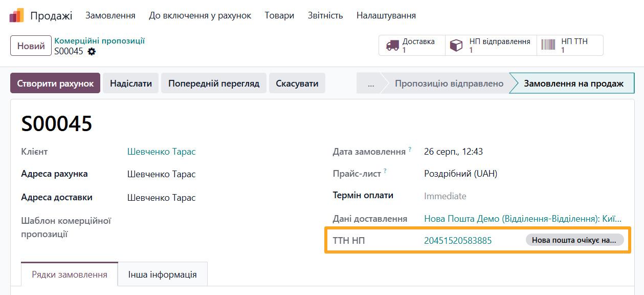This screenshot has height=295, width=644.
Task: Switch to the Інша інформація tab
Action: [163, 275]
